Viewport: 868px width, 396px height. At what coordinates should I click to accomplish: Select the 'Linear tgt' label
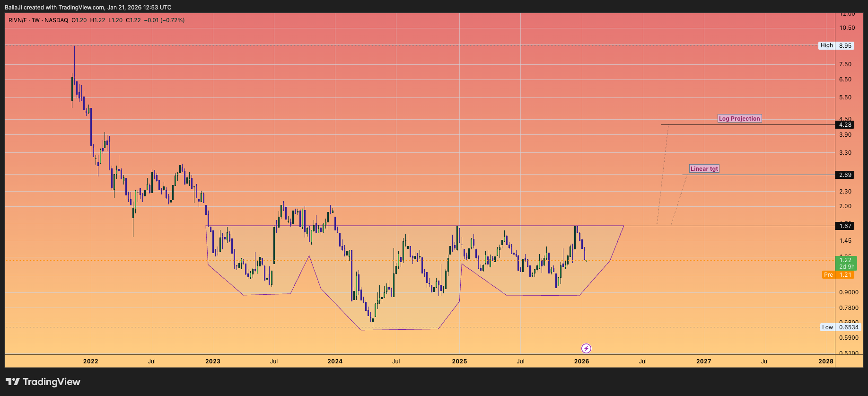(x=704, y=169)
